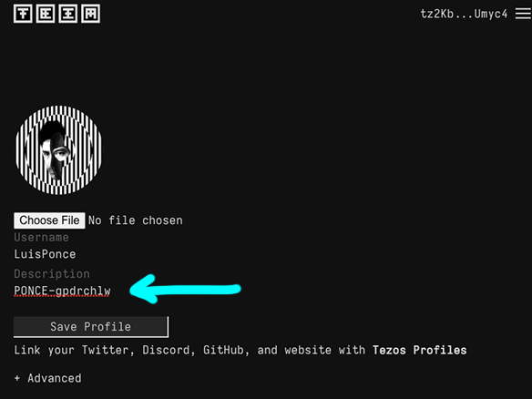Image resolution: width=532 pixels, height=399 pixels.
Task: Save the profile changes
Action: (x=91, y=327)
